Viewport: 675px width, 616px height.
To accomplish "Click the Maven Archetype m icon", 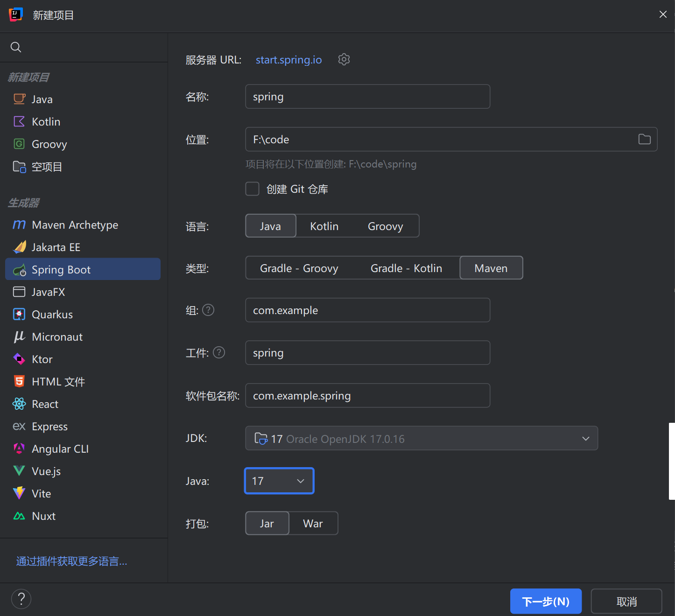I will click(x=19, y=224).
